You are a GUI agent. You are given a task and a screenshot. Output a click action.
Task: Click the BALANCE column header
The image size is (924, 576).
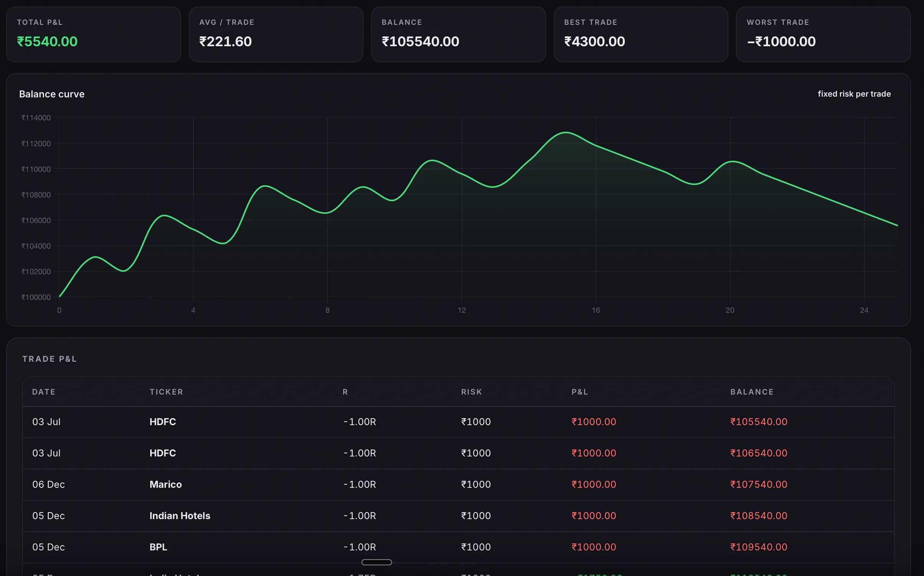tap(752, 392)
